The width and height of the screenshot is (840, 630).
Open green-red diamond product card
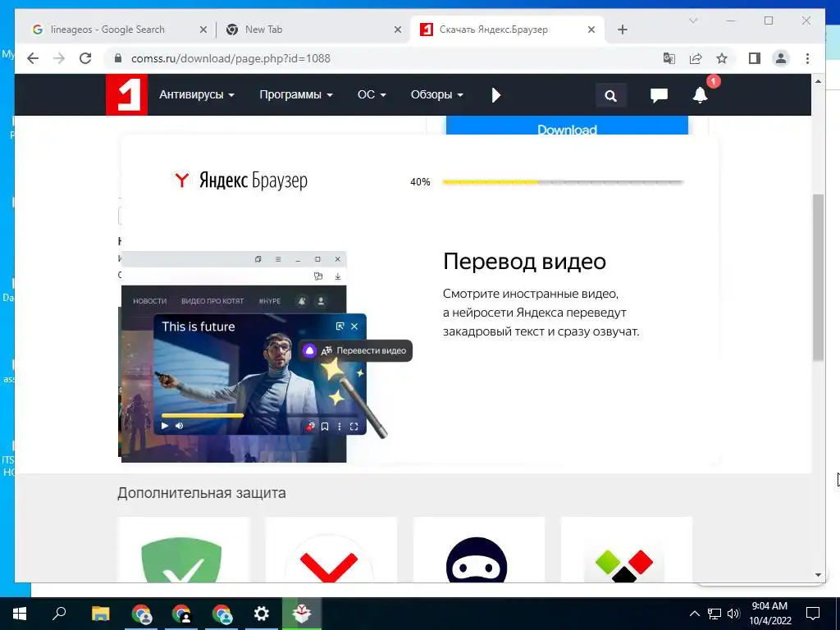pyautogui.click(x=626, y=550)
